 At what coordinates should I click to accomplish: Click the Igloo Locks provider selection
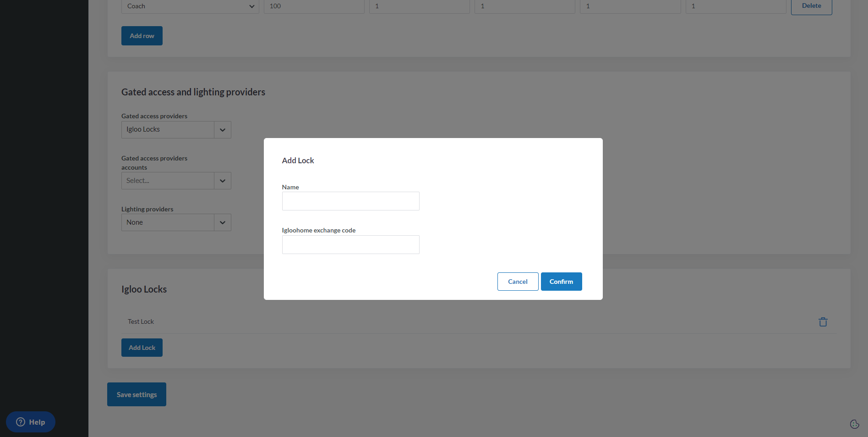coord(168,130)
